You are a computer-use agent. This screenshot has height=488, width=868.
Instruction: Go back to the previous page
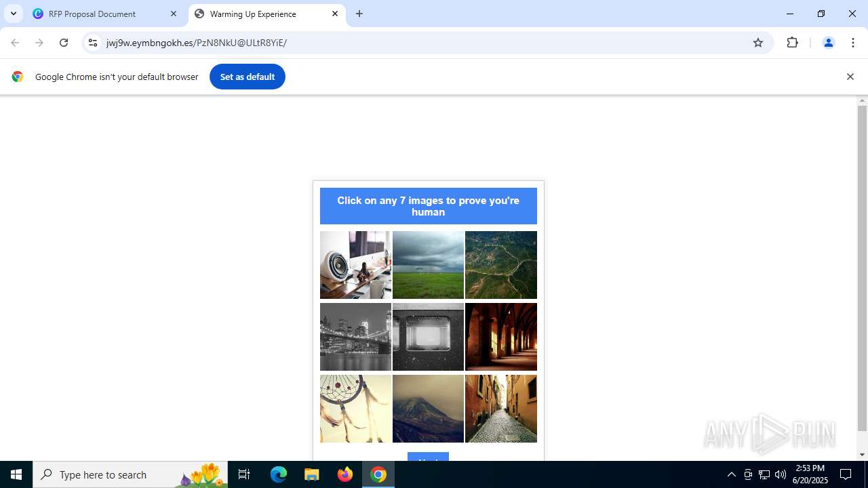click(x=15, y=43)
